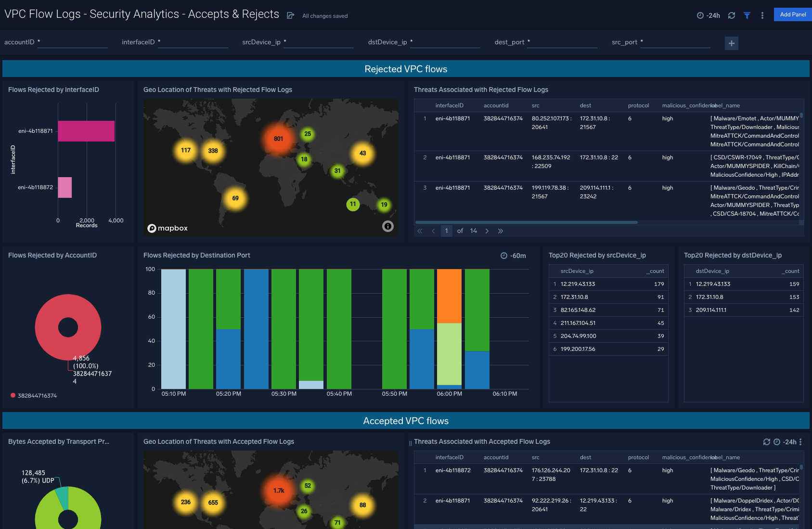Click the Mapbox attribution info icon on the map

pyautogui.click(x=388, y=226)
